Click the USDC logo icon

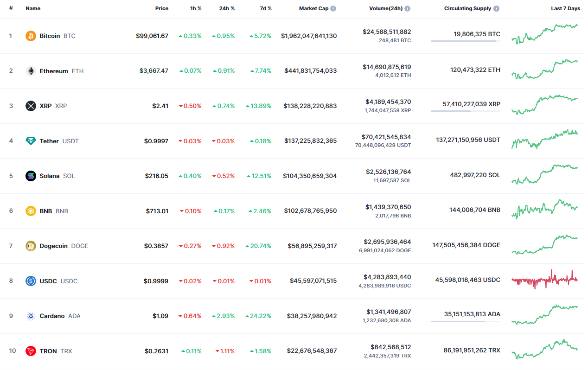31,281
